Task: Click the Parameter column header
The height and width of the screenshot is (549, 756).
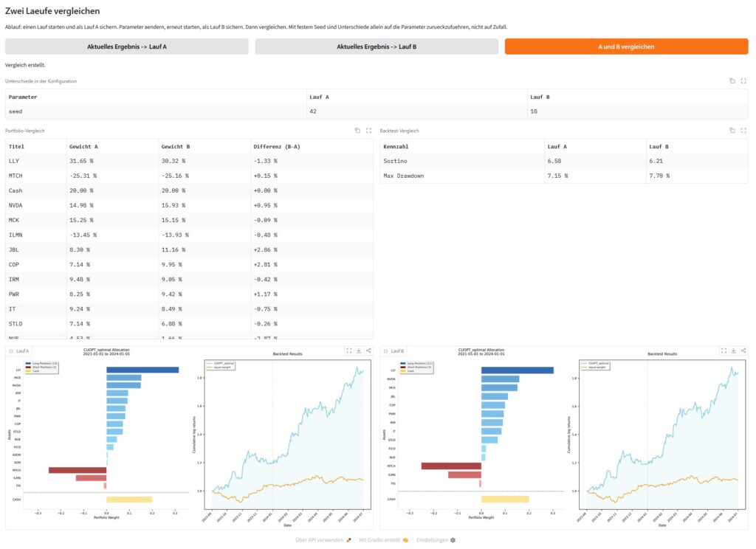Action: pyautogui.click(x=156, y=97)
